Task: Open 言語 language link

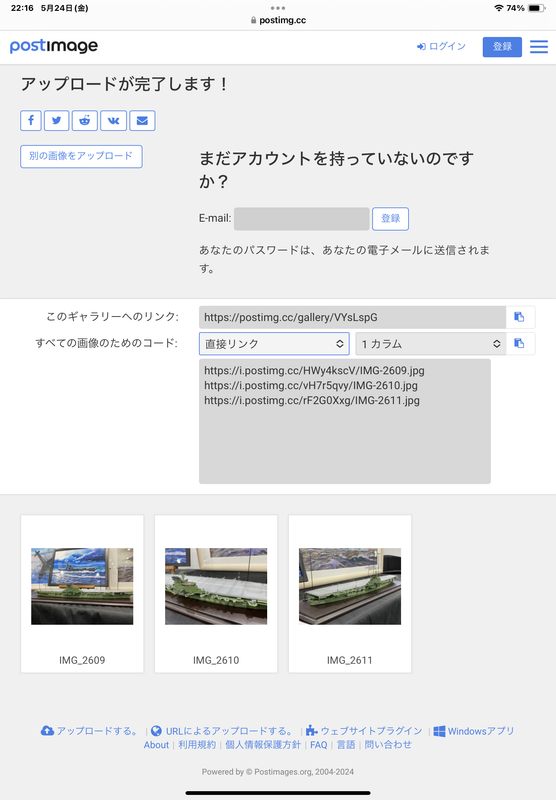Action: coord(346,745)
